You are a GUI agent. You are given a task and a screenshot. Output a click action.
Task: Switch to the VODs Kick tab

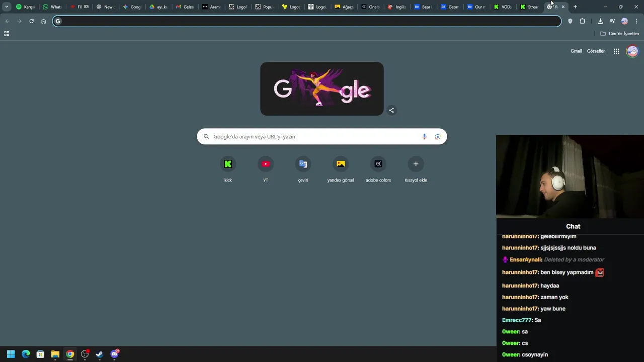click(503, 7)
